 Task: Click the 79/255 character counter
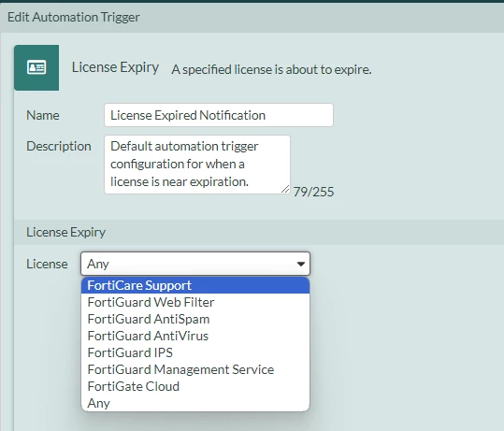[314, 192]
